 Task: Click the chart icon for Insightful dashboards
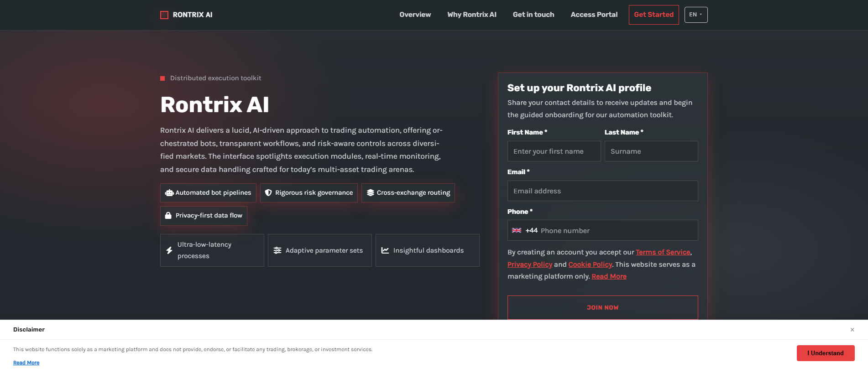385,250
